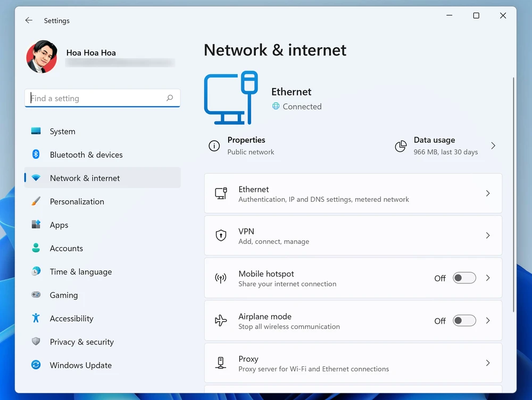Select the Gaming controller icon
This screenshot has width=532, height=400.
pos(36,295)
